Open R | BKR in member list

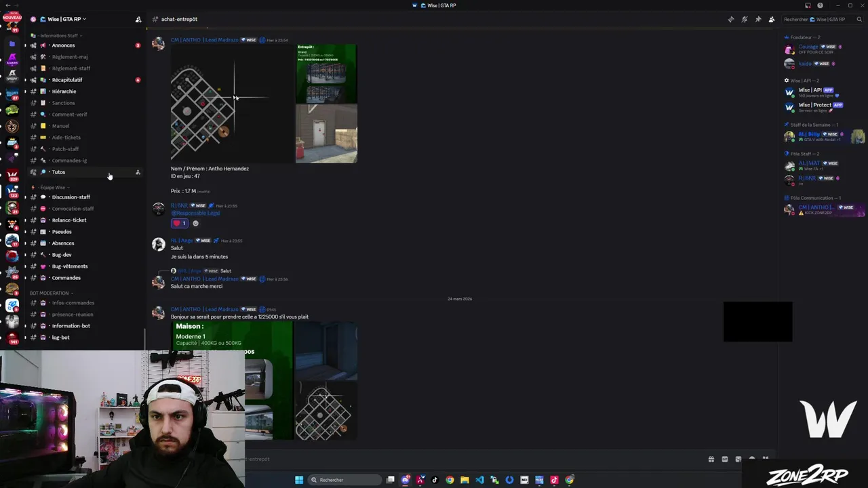pyautogui.click(x=824, y=180)
